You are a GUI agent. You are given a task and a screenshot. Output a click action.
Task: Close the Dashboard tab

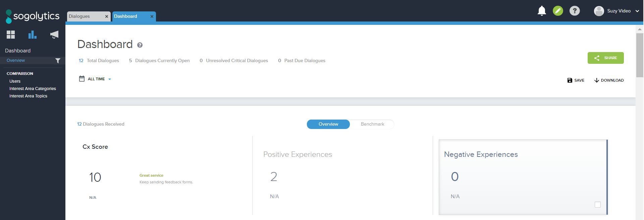pos(152,16)
